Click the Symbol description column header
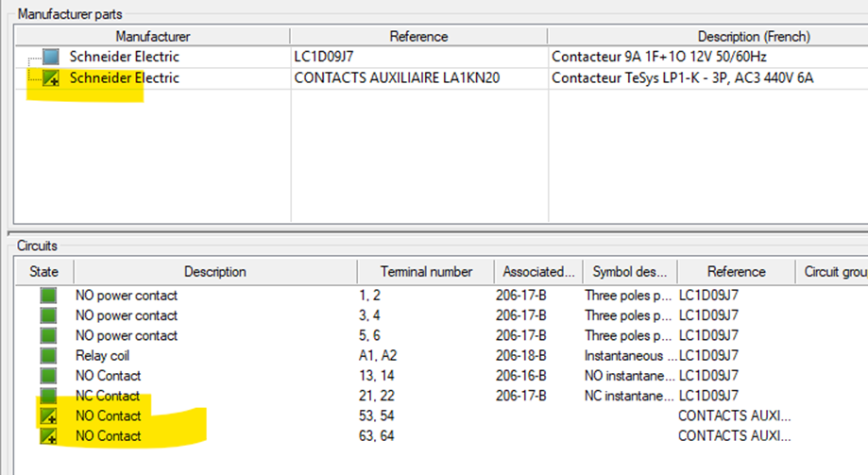 click(629, 271)
